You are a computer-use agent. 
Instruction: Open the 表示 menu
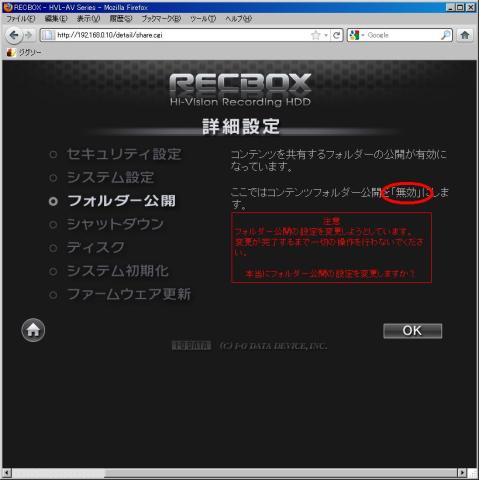click(x=88, y=19)
